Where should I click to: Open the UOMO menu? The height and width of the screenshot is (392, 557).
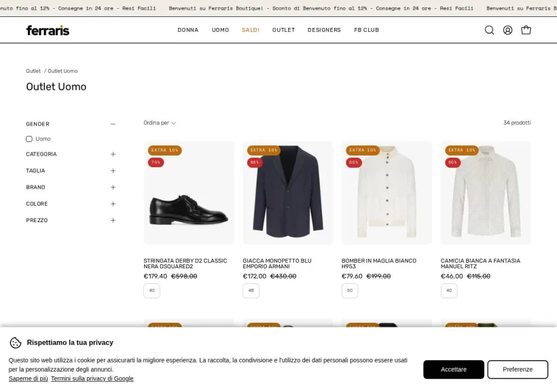click(x=220, y=30)
